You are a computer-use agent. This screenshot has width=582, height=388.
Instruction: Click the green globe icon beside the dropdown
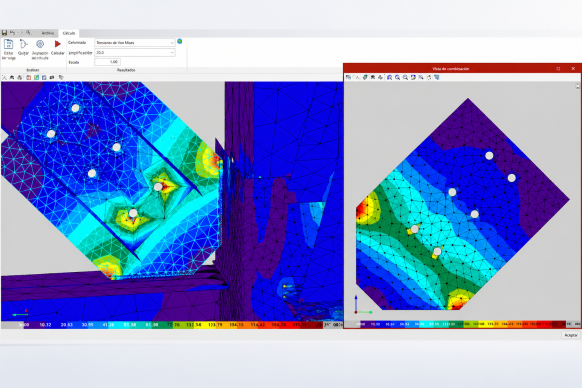pyautogui.click(x=180, y=41)
